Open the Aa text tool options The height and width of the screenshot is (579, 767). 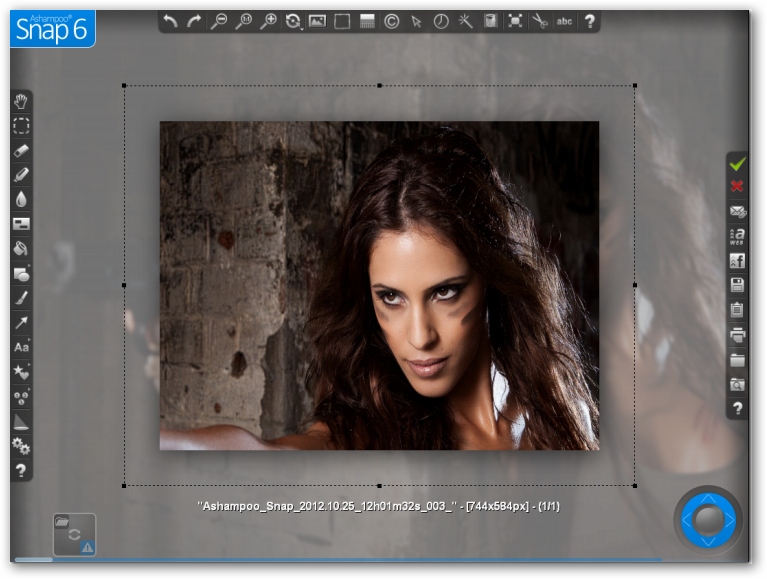point(21,347)
